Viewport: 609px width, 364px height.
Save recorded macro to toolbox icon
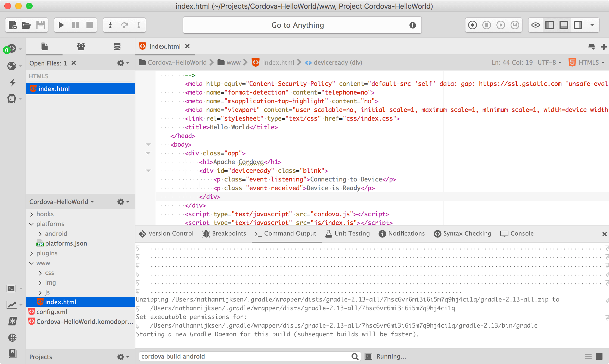pyautogui.click(x=515, y=25)
